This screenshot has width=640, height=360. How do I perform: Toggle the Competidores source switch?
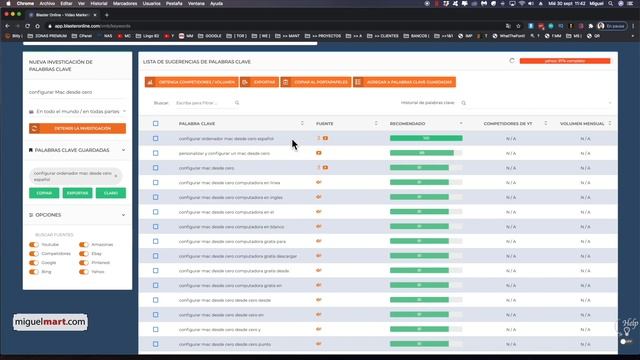34,253
